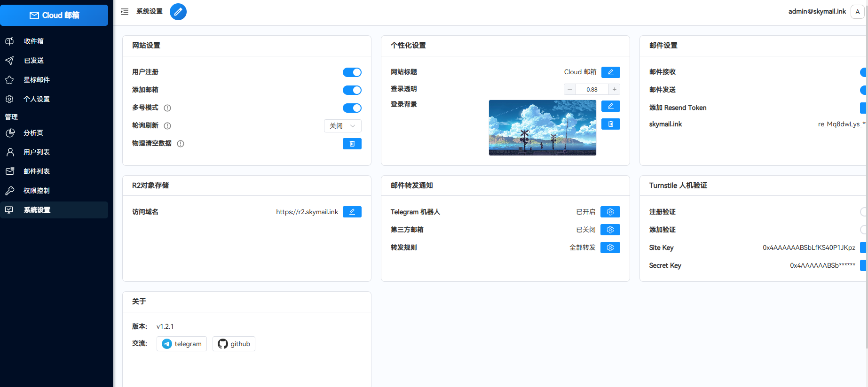Click the inbox icon in sidebar
The width and height of the screenshot is (868, 387).
tap(9, 41)
